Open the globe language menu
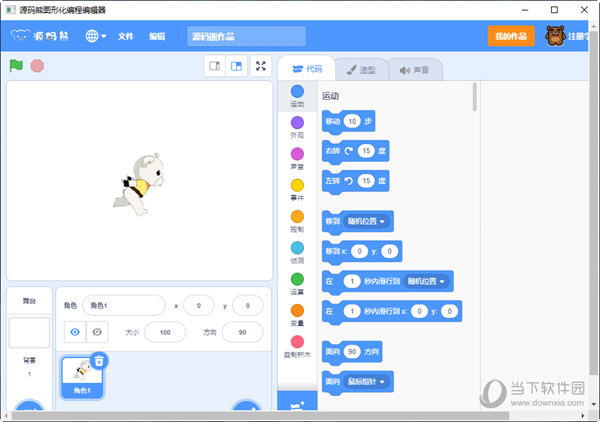Image resolution: width=600 pixels, height=422 pixels. coord(95,36)
